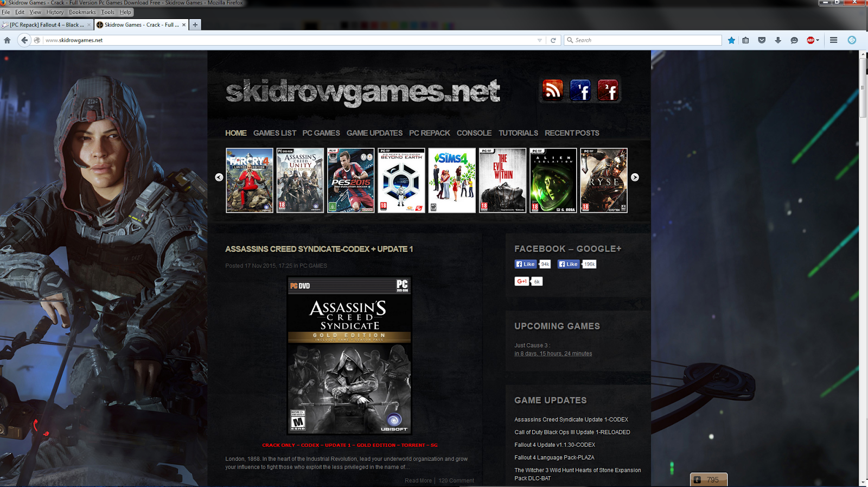Open the CONSOLE navigation link
The image size is (868, 487).
point(474,133)
